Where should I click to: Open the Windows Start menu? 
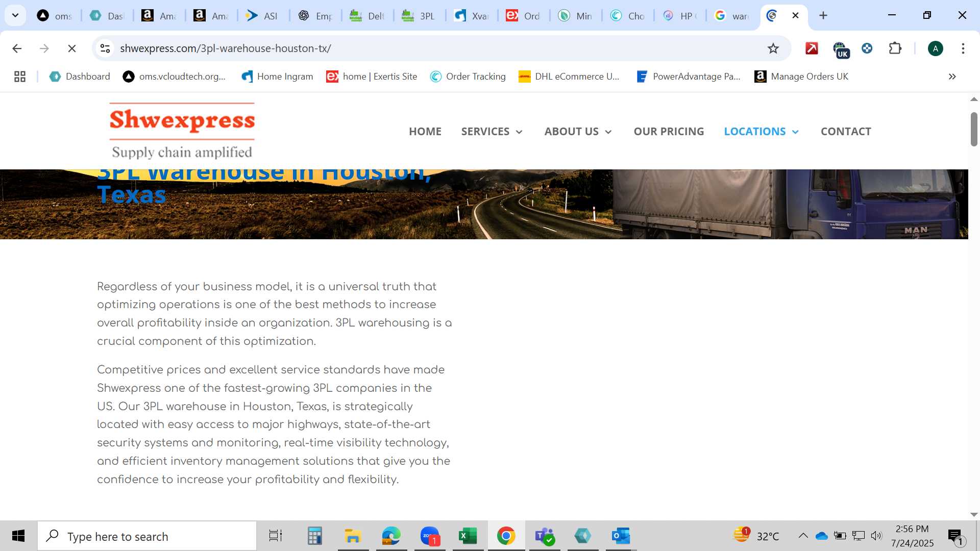point(18,536)
